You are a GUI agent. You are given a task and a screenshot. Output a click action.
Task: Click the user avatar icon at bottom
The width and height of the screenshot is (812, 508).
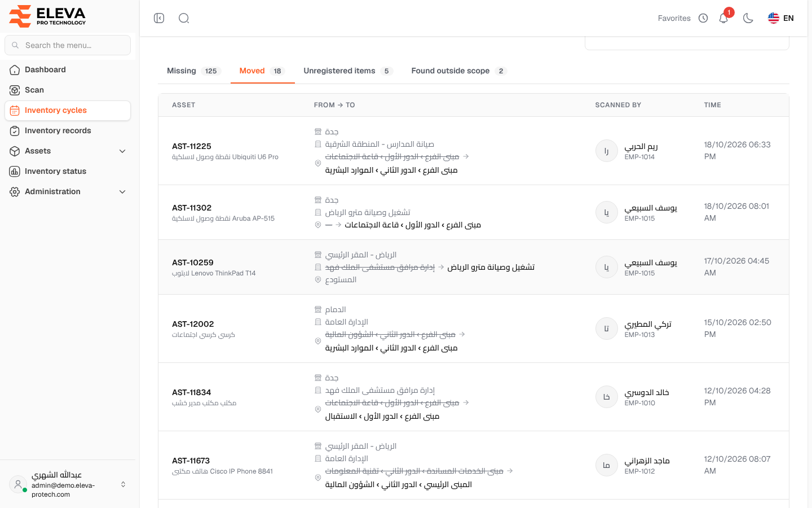(18, 484)
